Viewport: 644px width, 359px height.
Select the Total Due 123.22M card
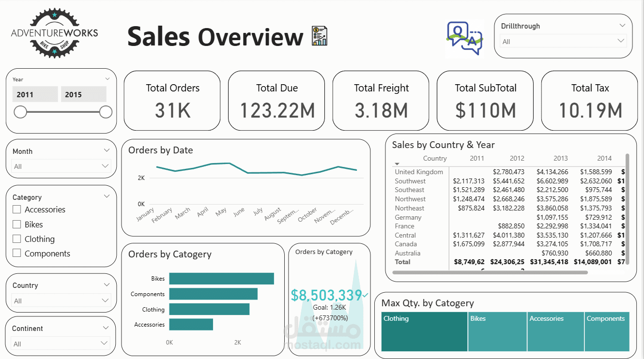coord(276,101)
